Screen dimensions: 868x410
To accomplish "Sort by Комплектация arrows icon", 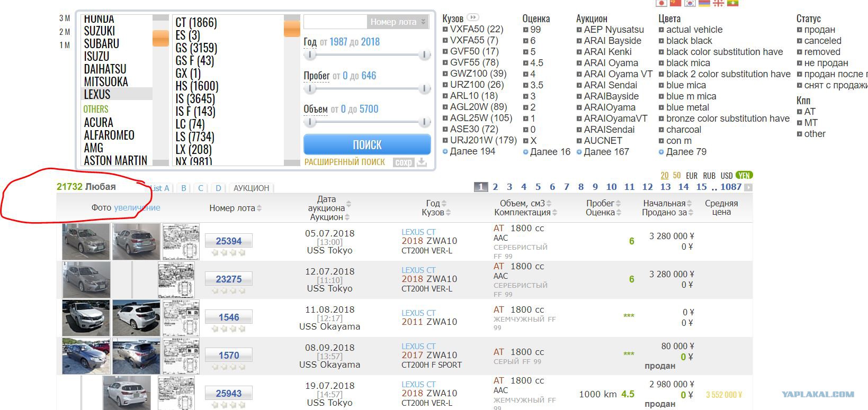I will [554, 213].
